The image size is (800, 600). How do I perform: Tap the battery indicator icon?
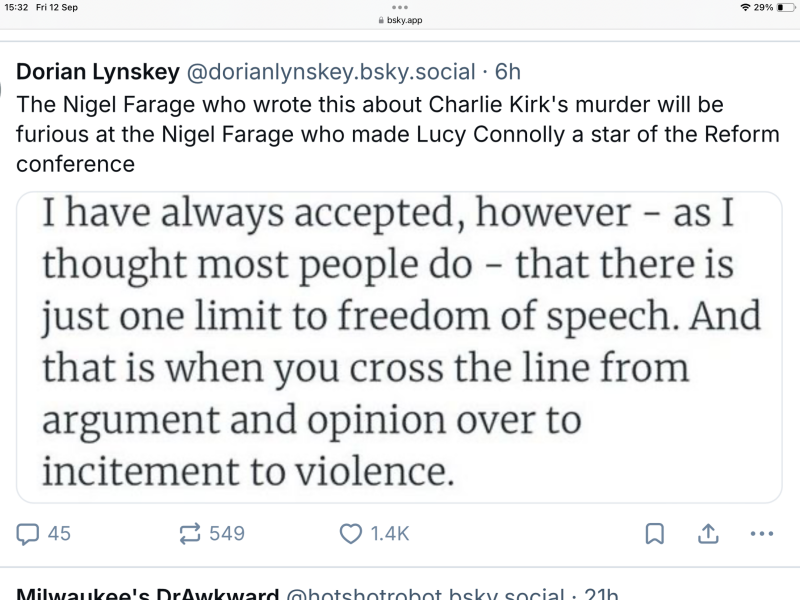pos(783,8)
